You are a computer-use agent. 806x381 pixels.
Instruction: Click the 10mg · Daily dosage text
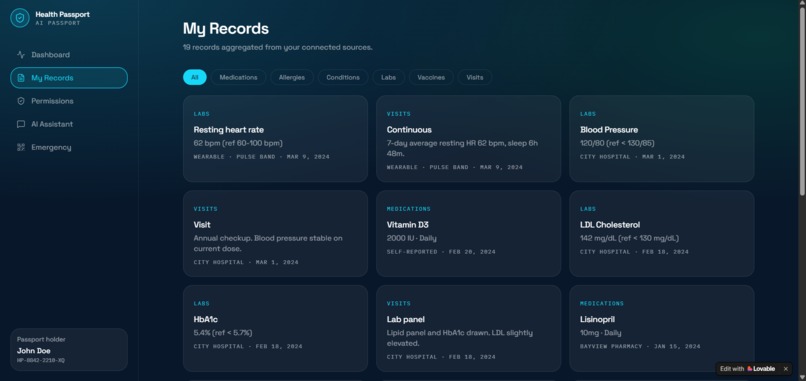pyautogui.click(x=602, y=333)
